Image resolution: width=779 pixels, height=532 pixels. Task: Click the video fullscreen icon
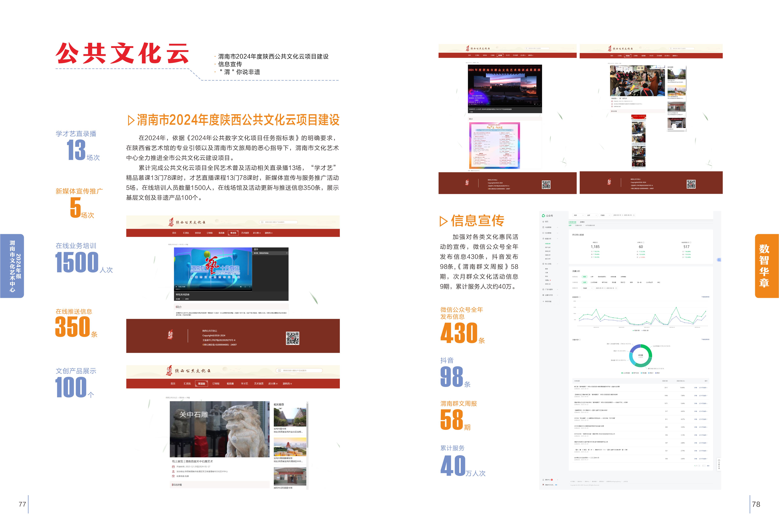tap(245, 287)
